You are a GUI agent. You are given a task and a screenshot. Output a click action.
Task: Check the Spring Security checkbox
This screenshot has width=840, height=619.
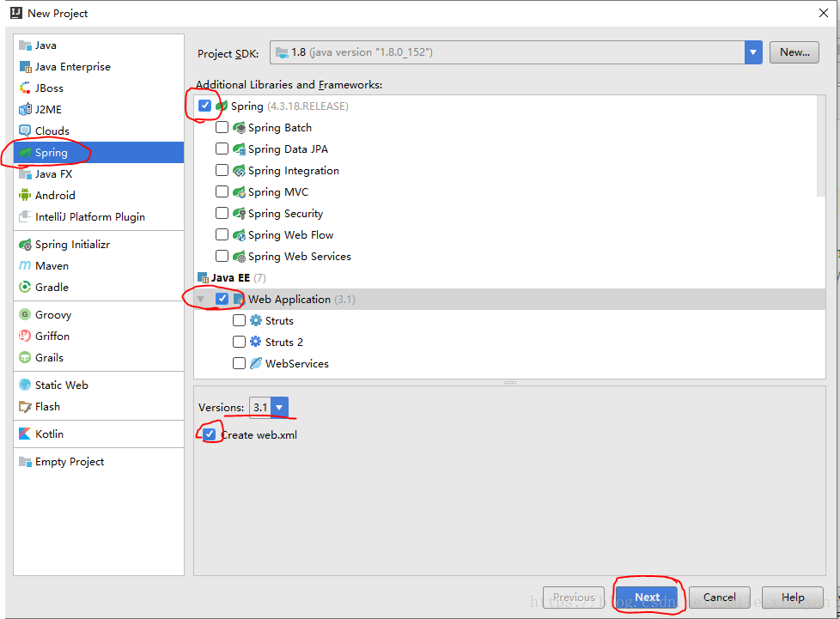point(222,213)
